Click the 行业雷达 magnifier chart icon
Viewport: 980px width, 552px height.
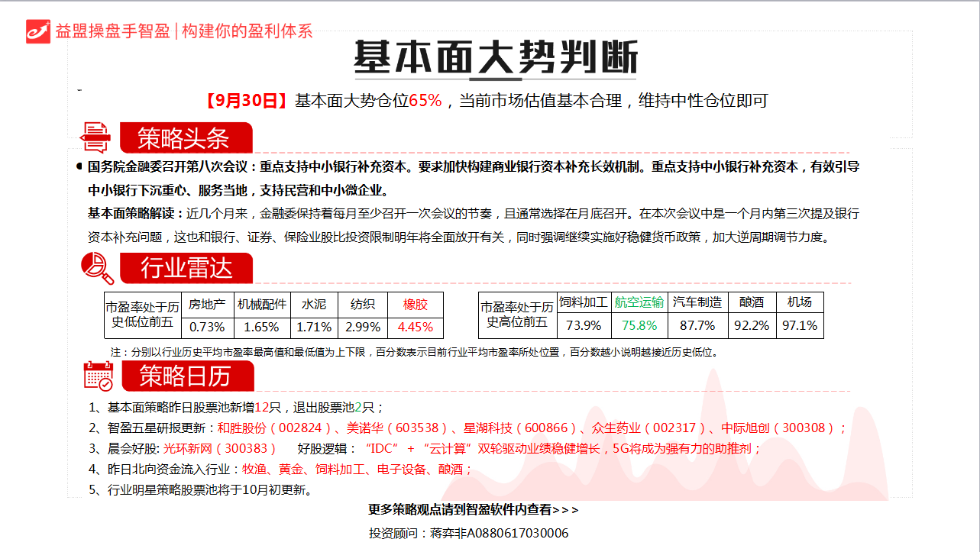coord(97,267)
